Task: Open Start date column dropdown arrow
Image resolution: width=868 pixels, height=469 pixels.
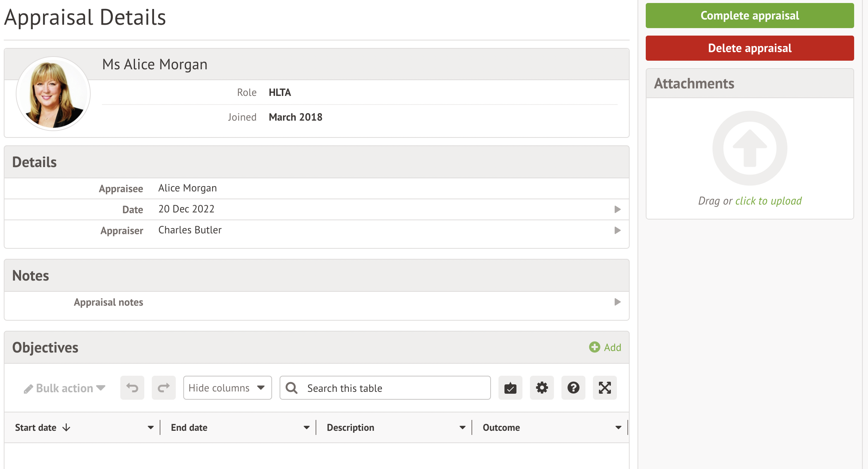Action: coord(151,428)
